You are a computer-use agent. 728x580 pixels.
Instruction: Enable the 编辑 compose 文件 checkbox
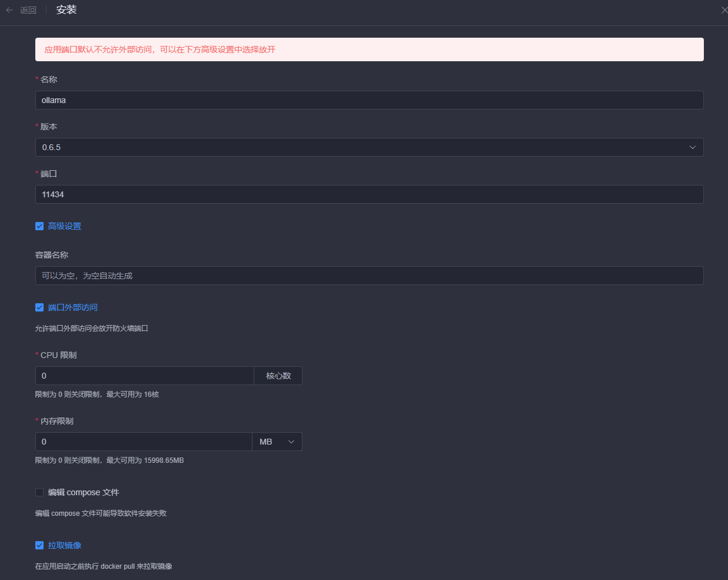tap(39, 492)
